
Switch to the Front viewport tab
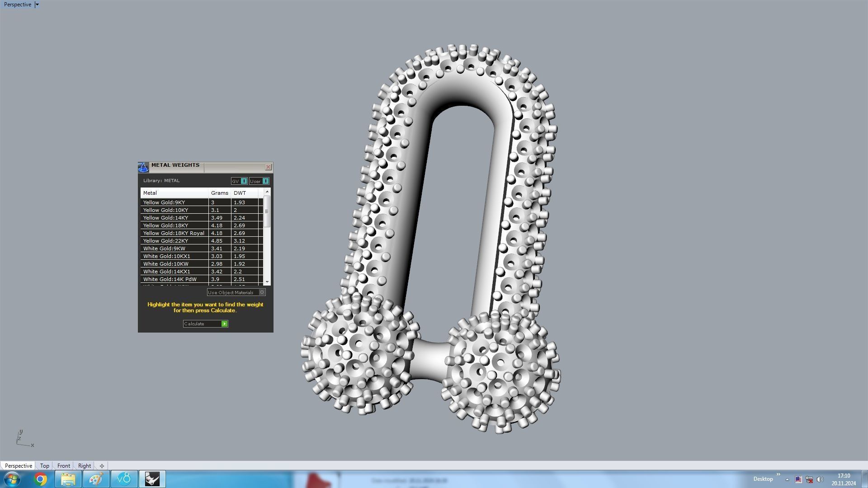63,466
